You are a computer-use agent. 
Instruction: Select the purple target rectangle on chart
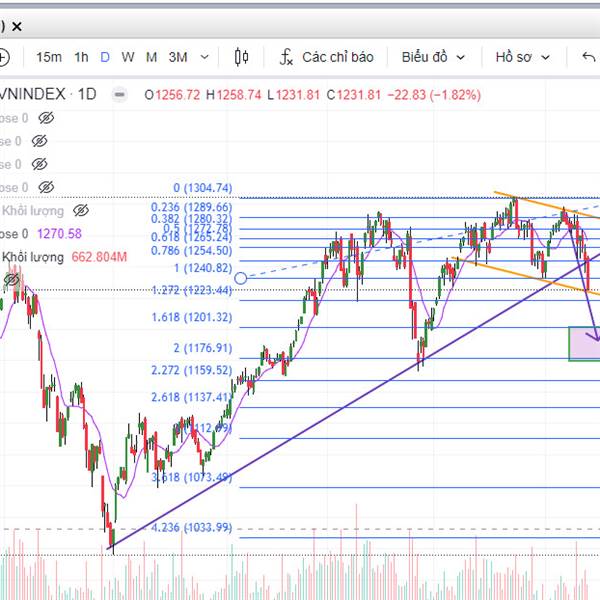tap(583, 343)
